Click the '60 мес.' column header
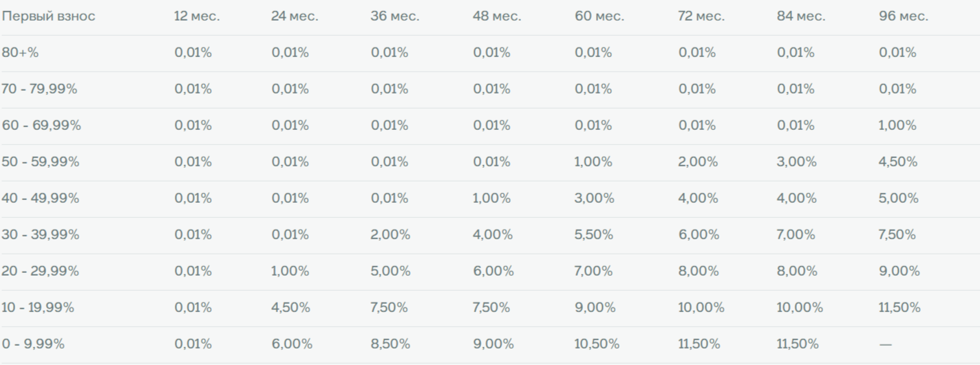This screenshot has height=365, width=980. [x=599, y=16]
